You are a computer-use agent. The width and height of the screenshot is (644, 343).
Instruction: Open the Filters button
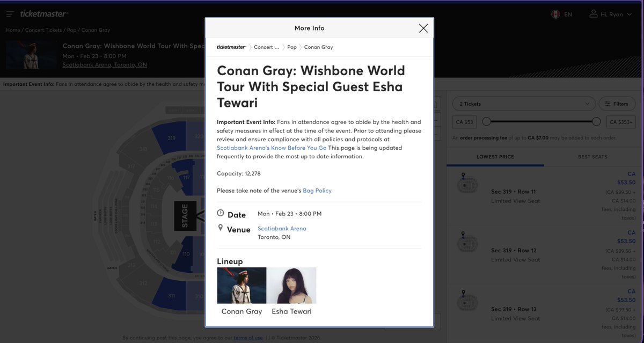[x=617, y=104]
